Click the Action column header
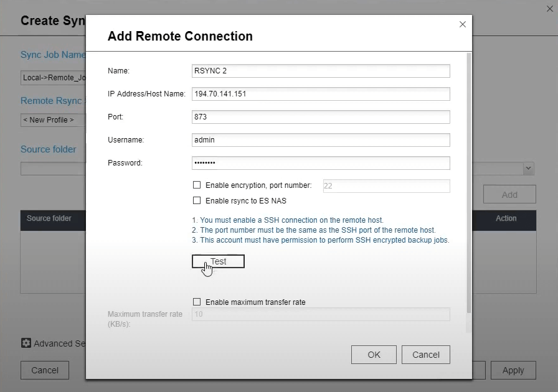The height and width of the screenshot is (392, 558). 506,218
